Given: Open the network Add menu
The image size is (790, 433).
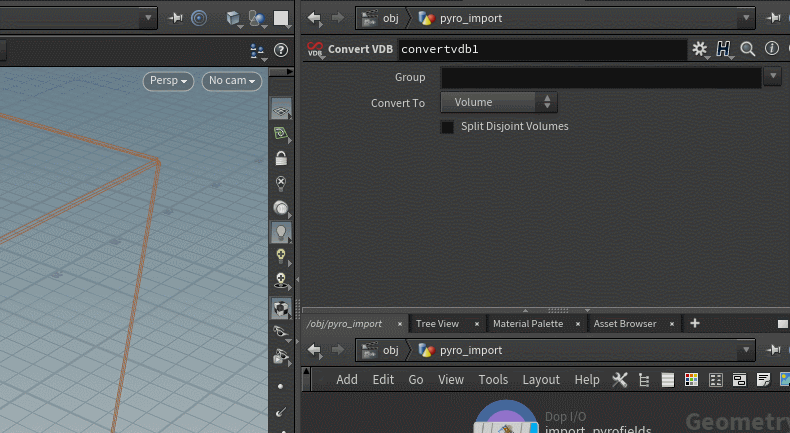Looking at the screenshot, I should click(x=347, y=380).
